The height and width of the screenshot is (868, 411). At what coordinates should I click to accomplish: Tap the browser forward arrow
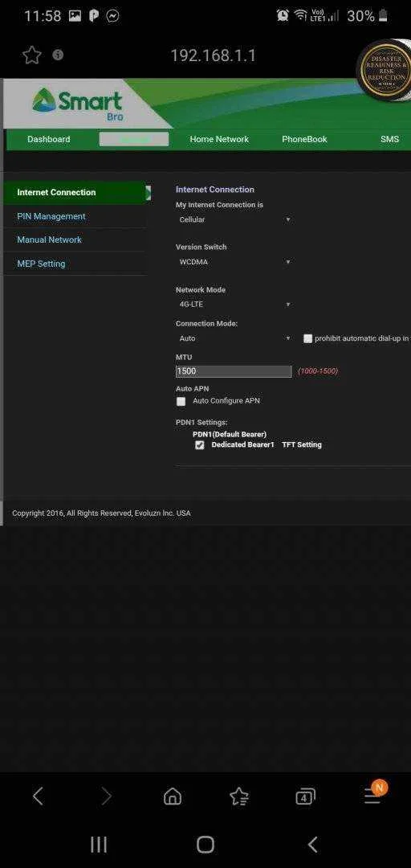106,796
